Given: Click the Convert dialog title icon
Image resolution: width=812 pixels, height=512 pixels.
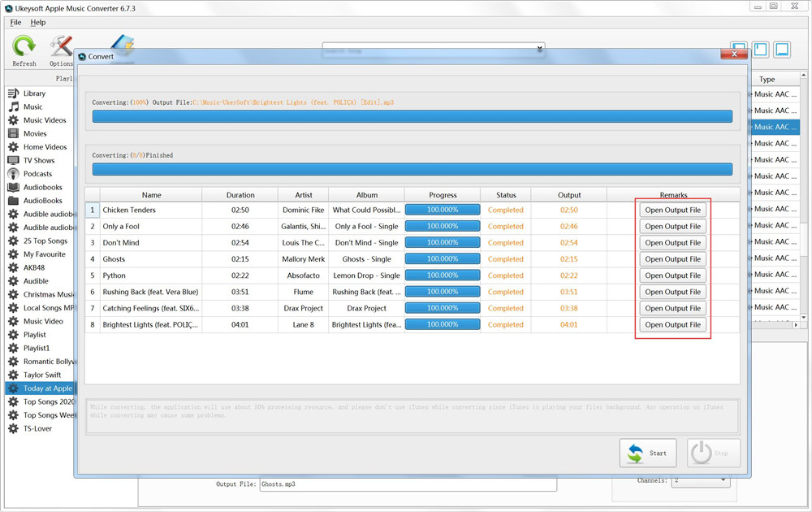Looking at the screenshot, I should tap(82, 57).
